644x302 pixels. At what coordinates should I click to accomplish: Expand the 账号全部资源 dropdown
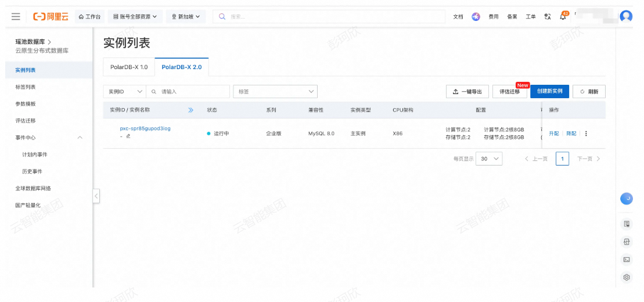pyautogui.click(x=135, y=16)
